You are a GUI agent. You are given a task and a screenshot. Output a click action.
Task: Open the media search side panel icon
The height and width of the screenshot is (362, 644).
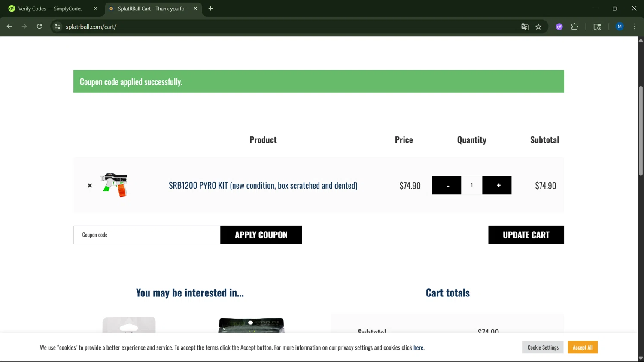pos(597,27)
